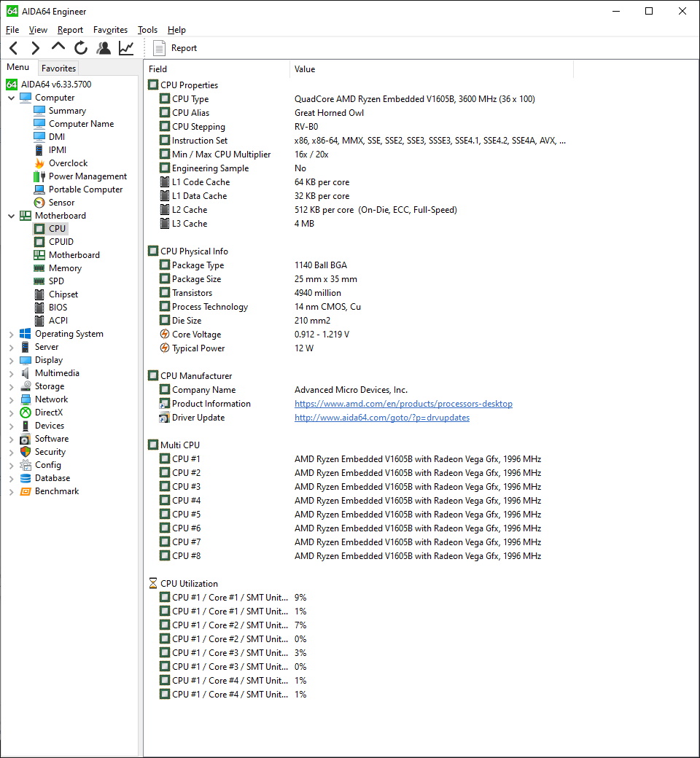The image size is (700, 758).
Task: Click the Benchmark orange icon
Action: pyautogui.click(x=25, y=491)
